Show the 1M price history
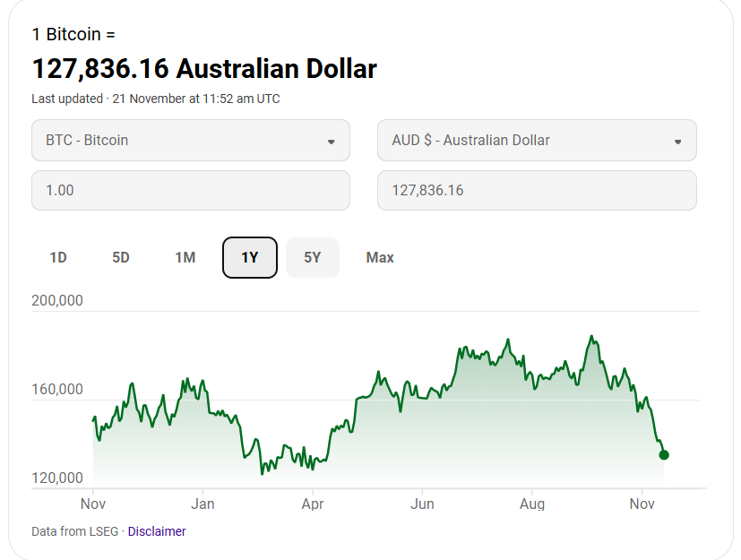741x560 pixels. [x=185, y=258]
